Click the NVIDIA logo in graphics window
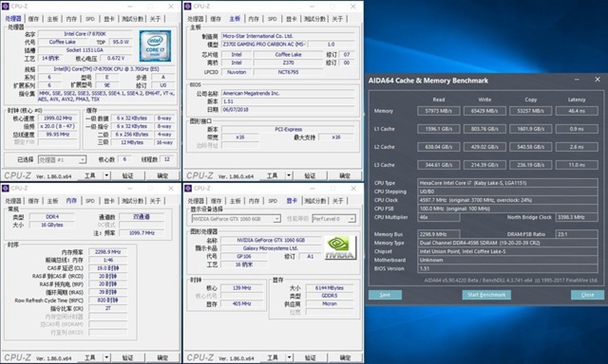 [340, 248]
